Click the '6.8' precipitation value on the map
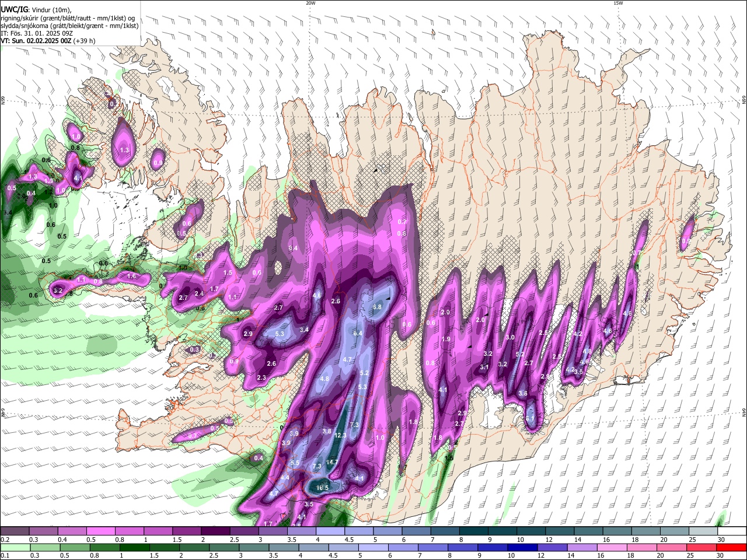Viewport: 747px width, 560px height. tap(377, 307)
